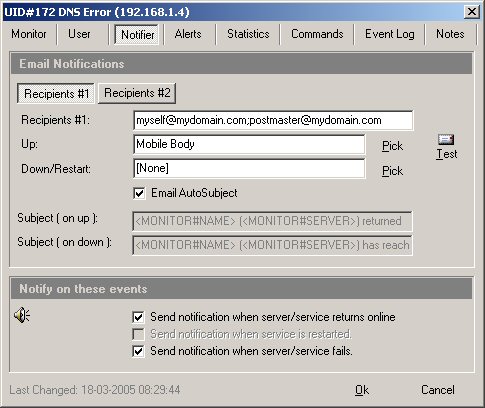Screen dimensions: 485x408
Task: Select the Statistics tab
Action: pos(248,34)
